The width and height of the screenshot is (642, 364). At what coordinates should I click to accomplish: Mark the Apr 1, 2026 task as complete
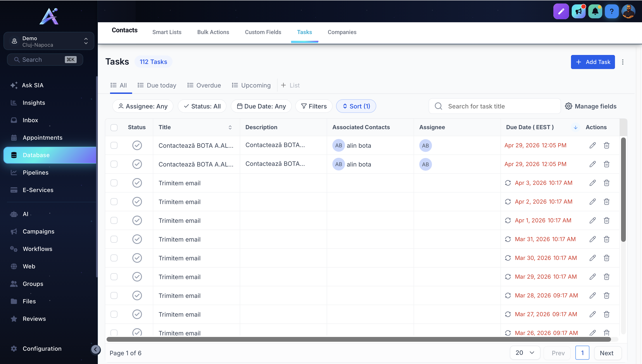pyautogui.click(x=137, y=220)
